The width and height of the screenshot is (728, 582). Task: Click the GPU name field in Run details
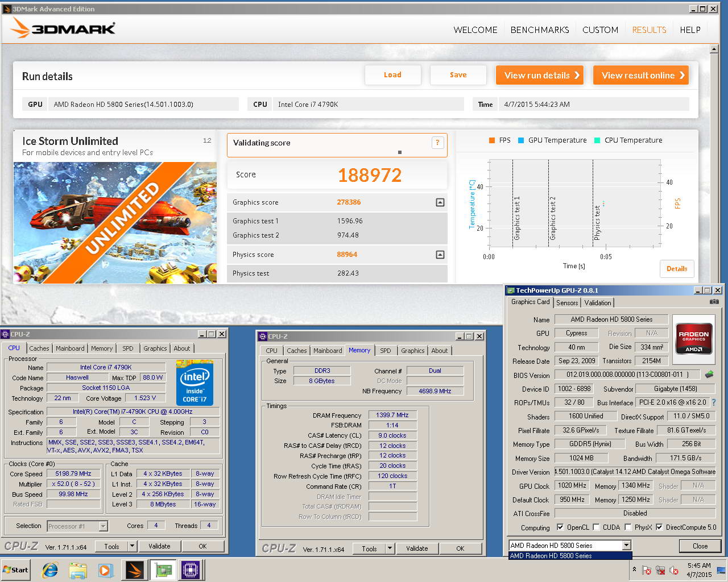(144, 104)
